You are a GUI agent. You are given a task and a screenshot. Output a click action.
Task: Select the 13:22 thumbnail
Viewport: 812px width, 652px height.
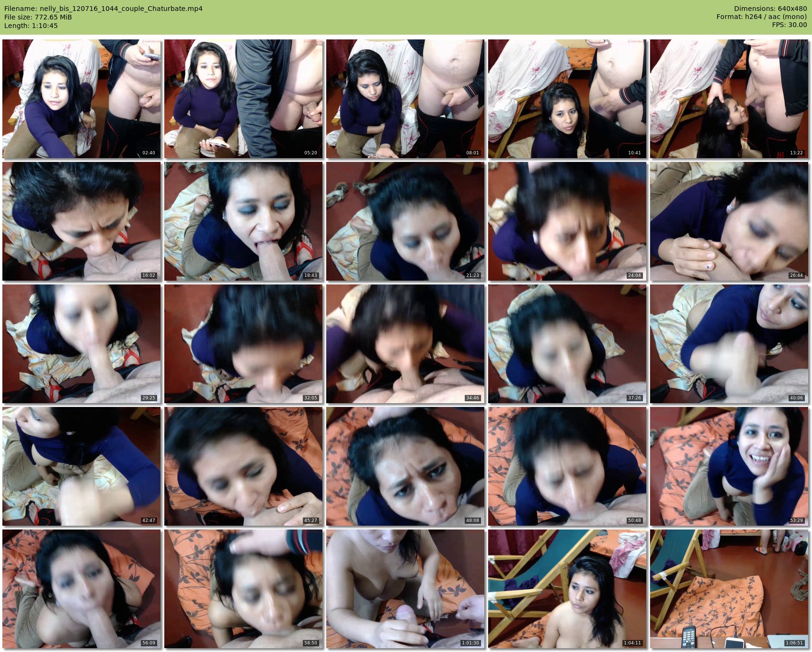(729, 99)
